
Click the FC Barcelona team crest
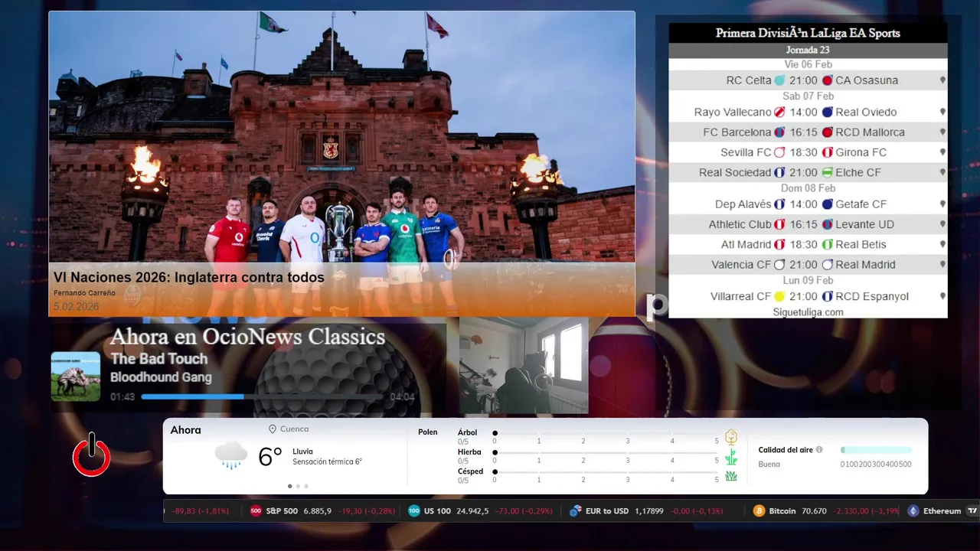779,132
